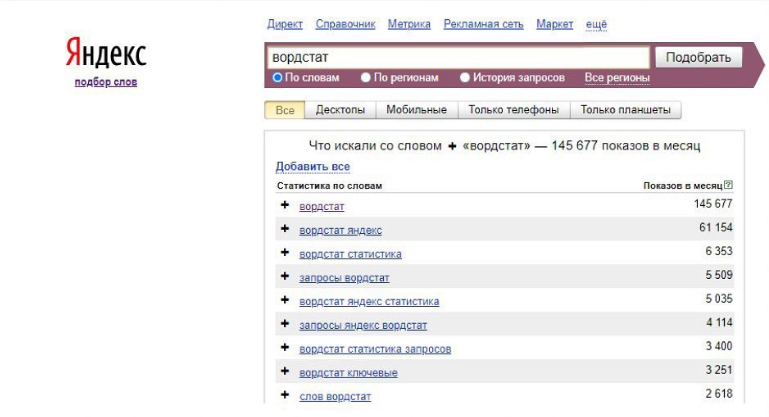Open 'слов вордстат' keyword link
The height and width of the screenshot is (417, 769).
(x=335, y=396)
